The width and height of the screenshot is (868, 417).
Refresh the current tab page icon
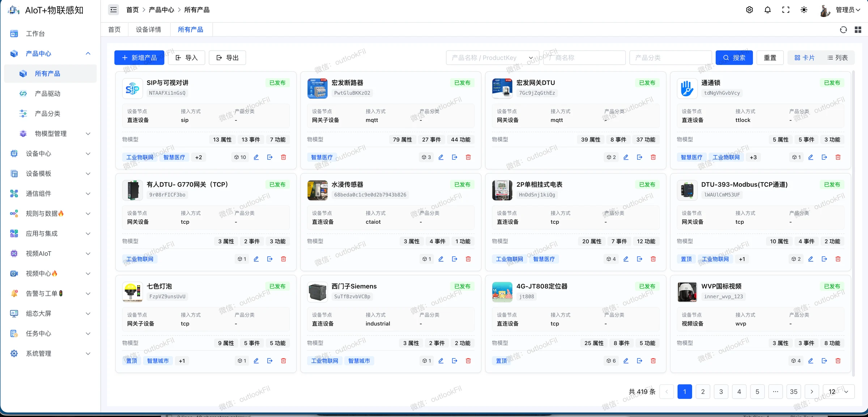[x=843, y=30]
